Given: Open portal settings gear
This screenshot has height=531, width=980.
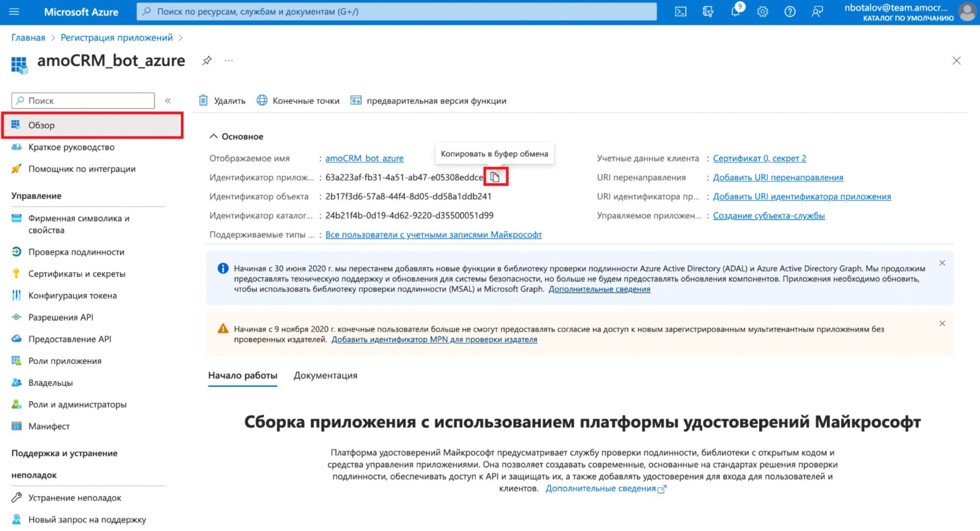Looking at the screenshot, I should (x=763, y=12).
